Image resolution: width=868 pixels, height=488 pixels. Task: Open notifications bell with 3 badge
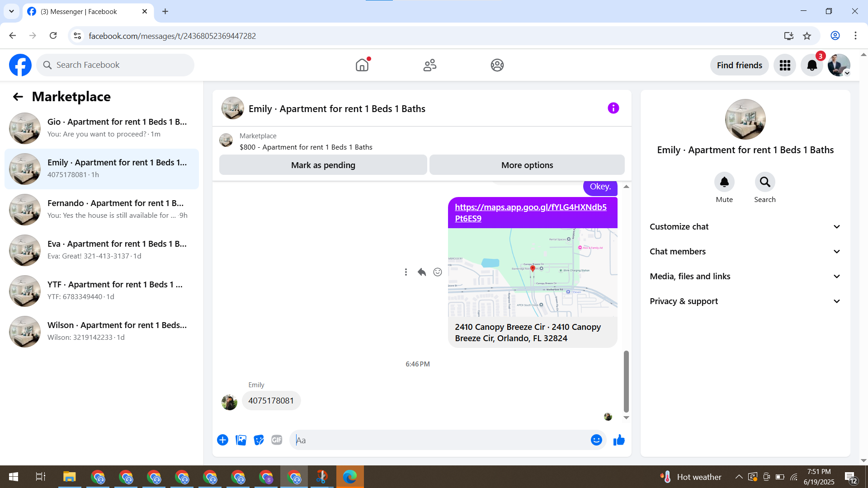[812, 66]
